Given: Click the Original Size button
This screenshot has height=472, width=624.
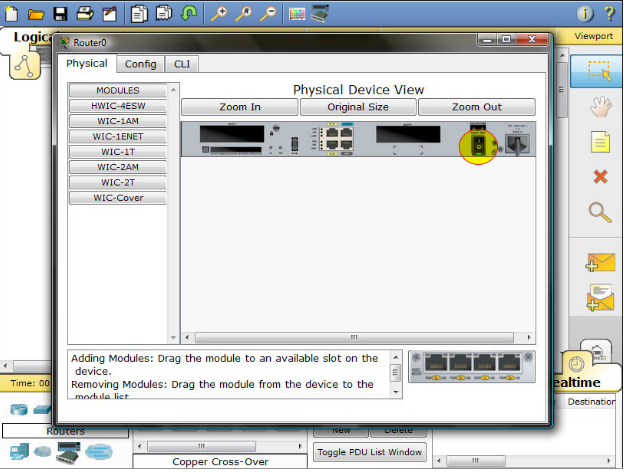Looking at the screenshot, I should 358,107.
